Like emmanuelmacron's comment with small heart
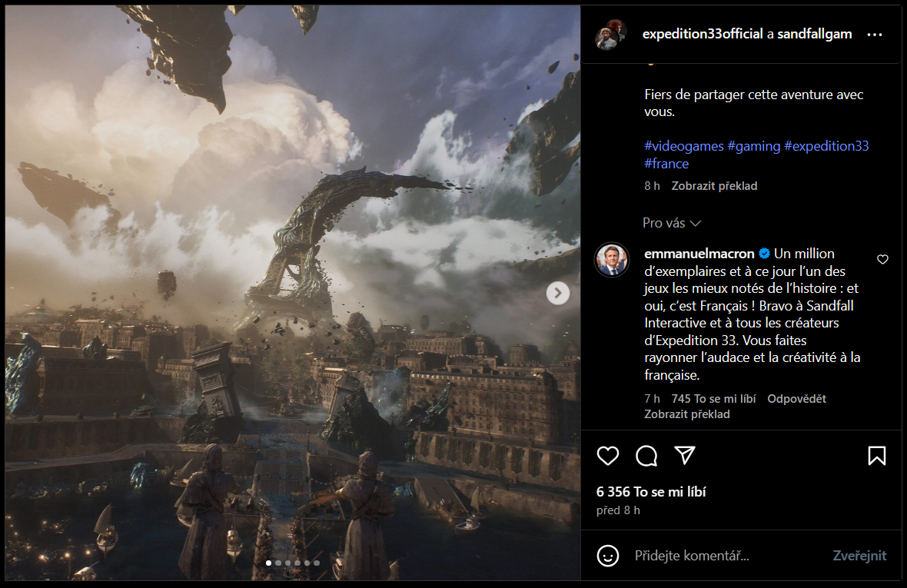907x588 pixels. point(882,260)
